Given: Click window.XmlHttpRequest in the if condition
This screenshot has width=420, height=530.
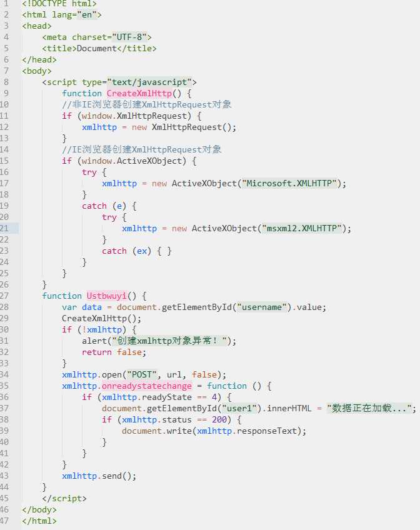Looking at the screenshot, I should pos(134,116).
